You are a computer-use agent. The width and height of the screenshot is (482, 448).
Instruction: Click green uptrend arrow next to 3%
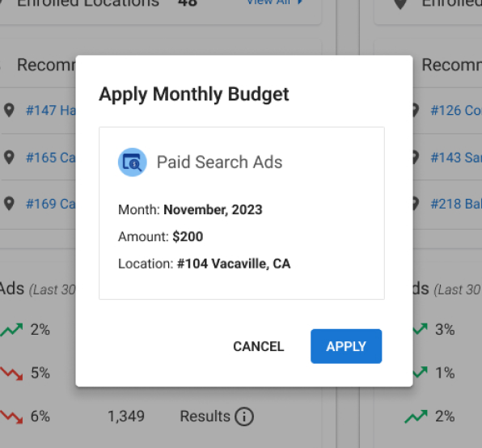pyautogui.click(x=420, y=329)
